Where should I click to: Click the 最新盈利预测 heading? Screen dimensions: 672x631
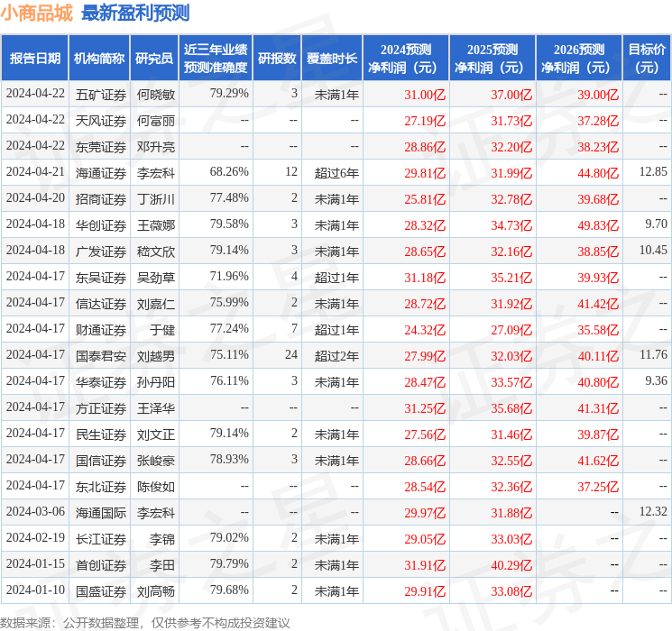135,14
